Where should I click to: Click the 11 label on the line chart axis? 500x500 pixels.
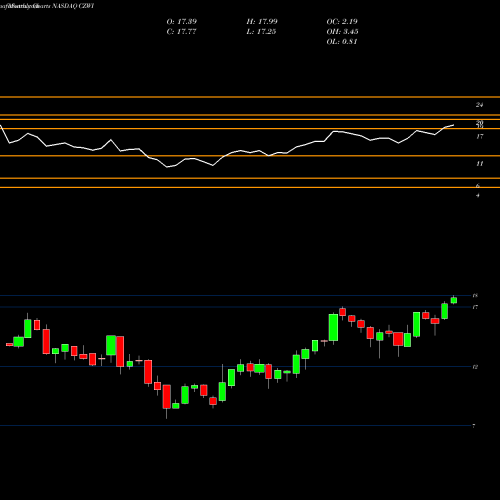479,164
